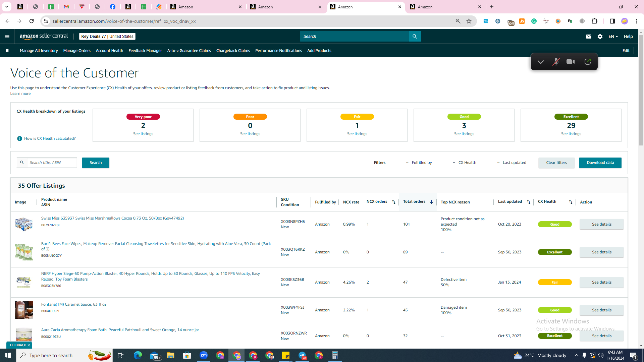Reload the page in the browser
The width and height of the screenshot is (644, 362).
click(32, 21)
